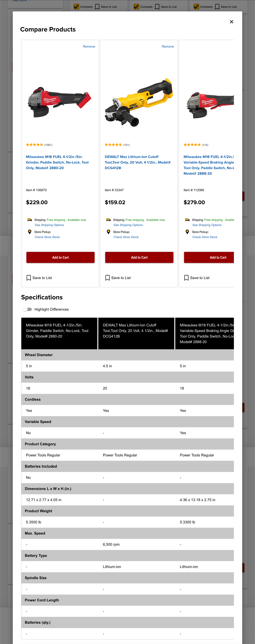
Task: Click star rating showing 1061 reviews
Action: (34, 145)
